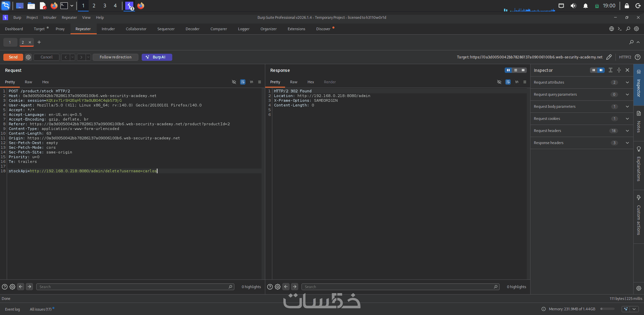Search Repeater tabs with the magnifier icon
This screenshot has height=315, width=644.
(x=631, y=42)
